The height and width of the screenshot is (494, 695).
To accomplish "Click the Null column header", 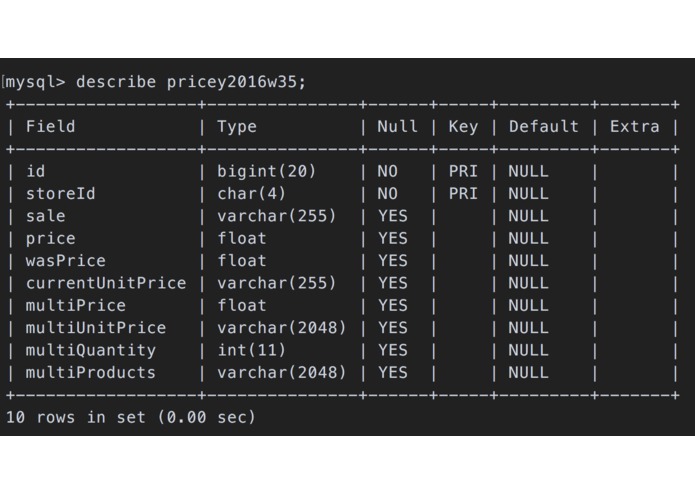I will point(398,127).
